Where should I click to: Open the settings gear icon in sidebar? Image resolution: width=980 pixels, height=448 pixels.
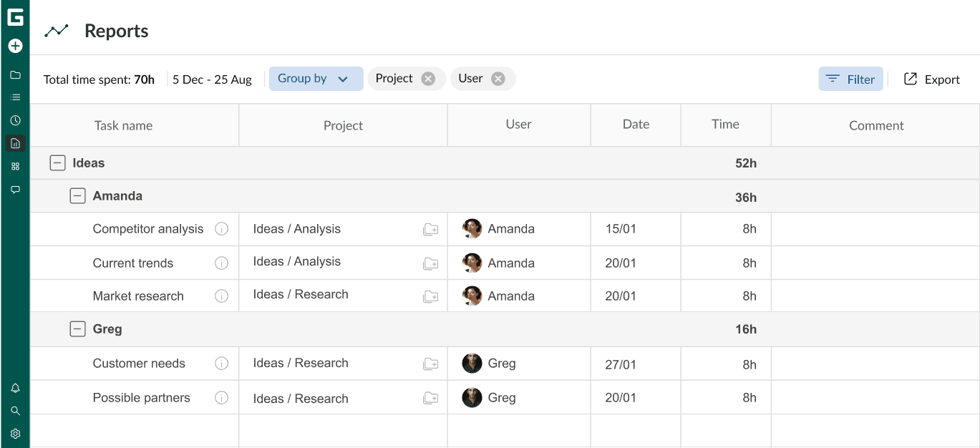point(15,434)
